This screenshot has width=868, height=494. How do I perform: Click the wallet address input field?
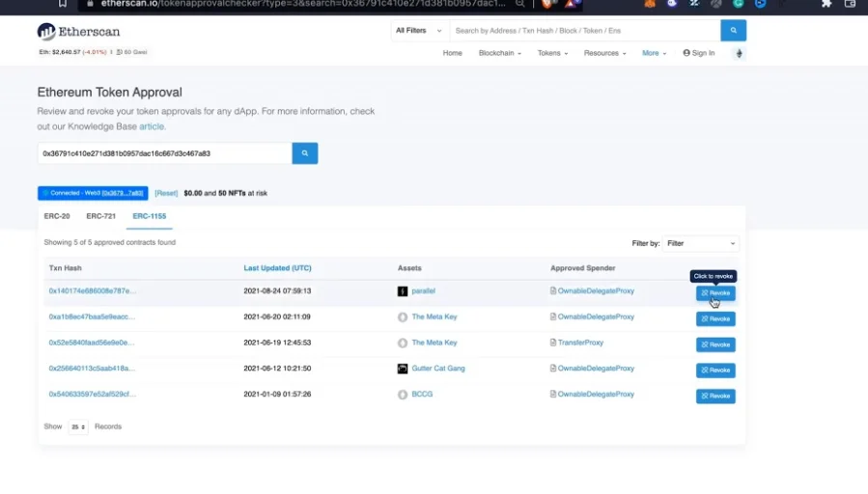[165, 153]
